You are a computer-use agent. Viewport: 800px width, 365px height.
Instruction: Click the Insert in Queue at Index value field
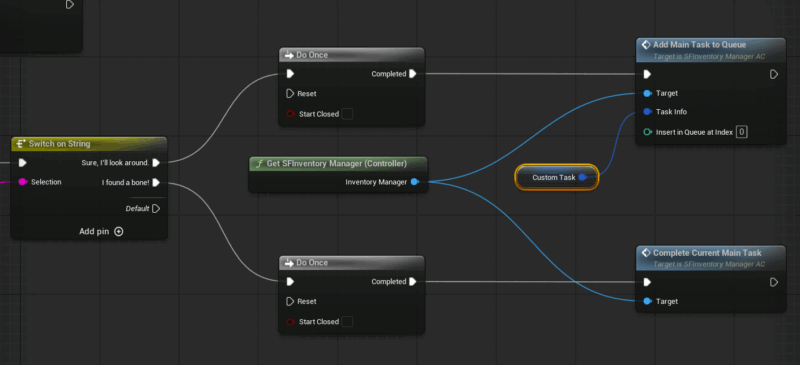point(742,132)
